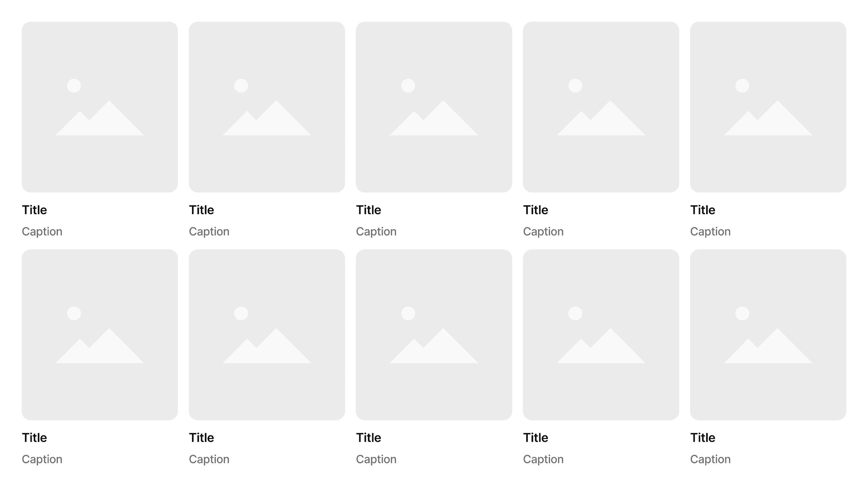The image size is (868, 488).
Task: Click the Caption of the last bottom-row card
Action: (711, 459)
